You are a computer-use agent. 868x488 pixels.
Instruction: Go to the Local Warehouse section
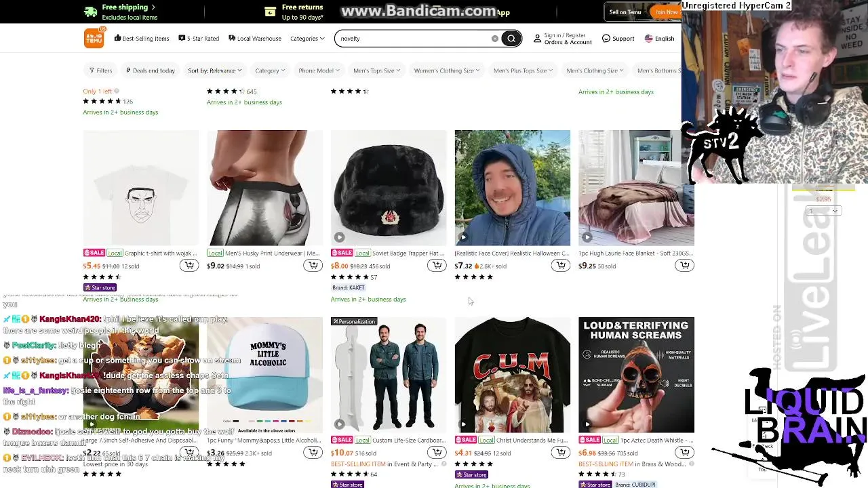[x=255, y=39]
